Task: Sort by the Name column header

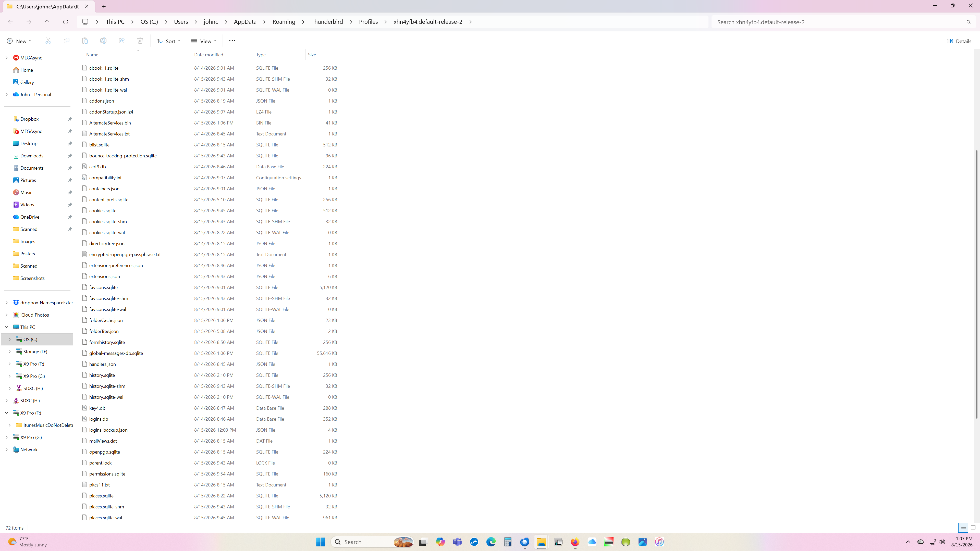Action: coord(92,55)
